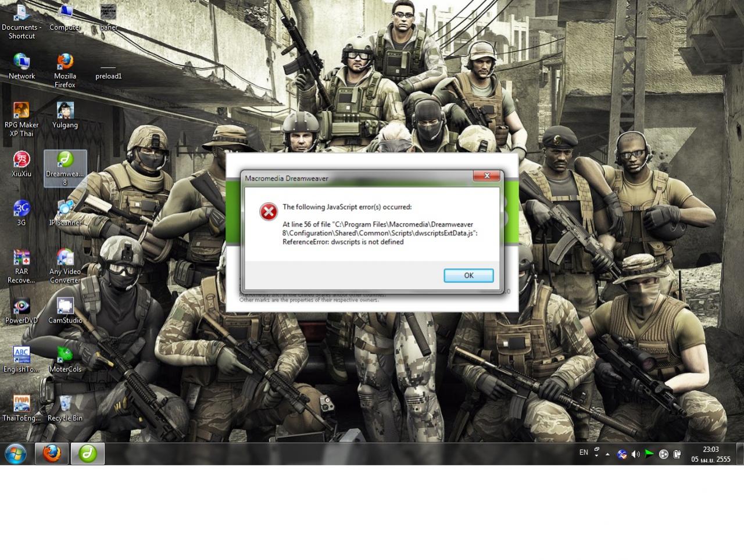Switch to Dreamweaver in the taskbar
This screenshot has width=744, height=560.
[x=88, y=454]
